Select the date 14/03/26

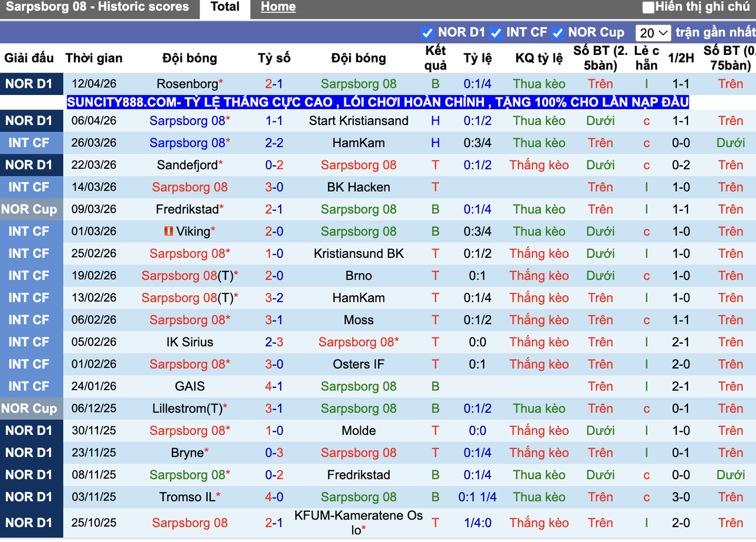tap(94, 187)
